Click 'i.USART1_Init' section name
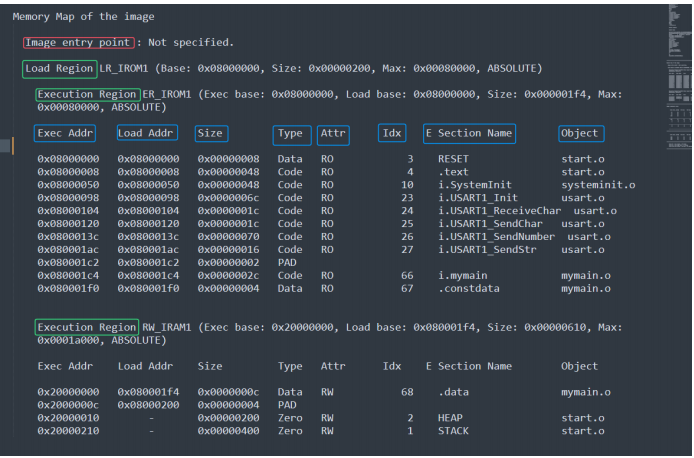This screenshot has height=458, width=694. pos(478,198)
